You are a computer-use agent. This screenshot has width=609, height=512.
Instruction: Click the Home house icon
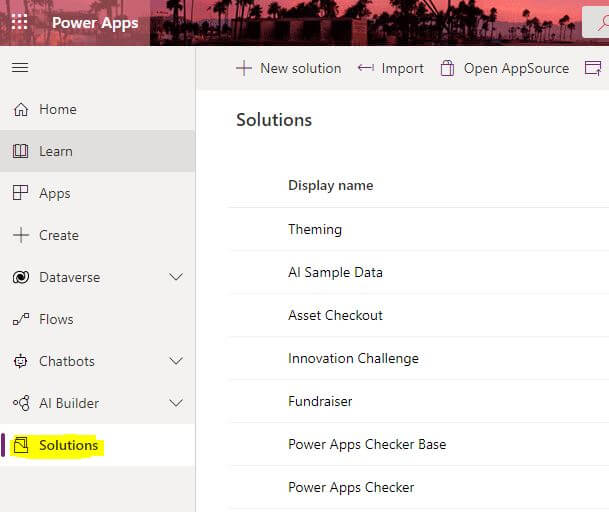coord(21,110)
